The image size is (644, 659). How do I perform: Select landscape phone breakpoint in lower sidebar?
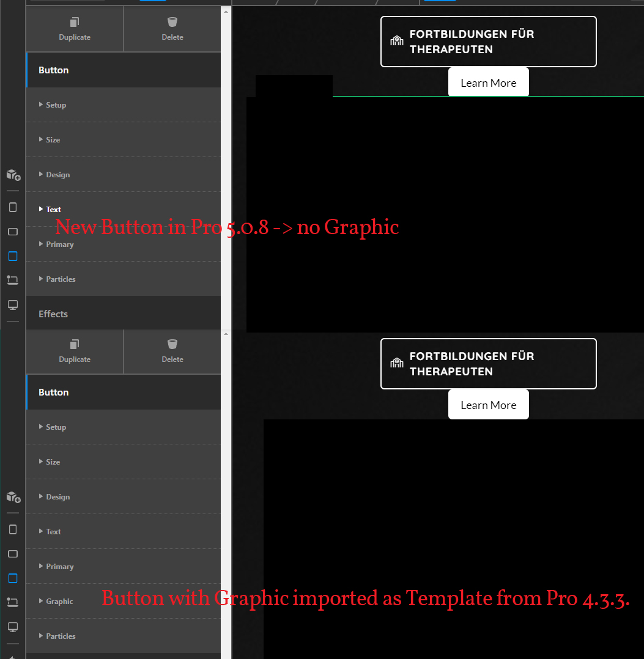(13, 554)
